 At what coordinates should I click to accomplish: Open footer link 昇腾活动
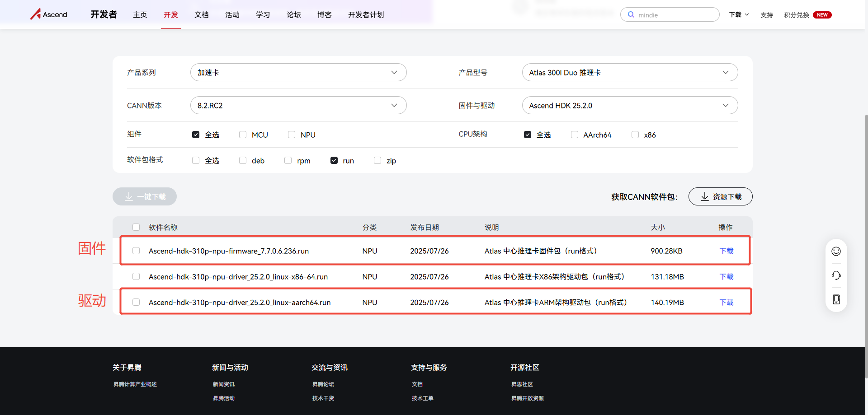click(224, 398)
